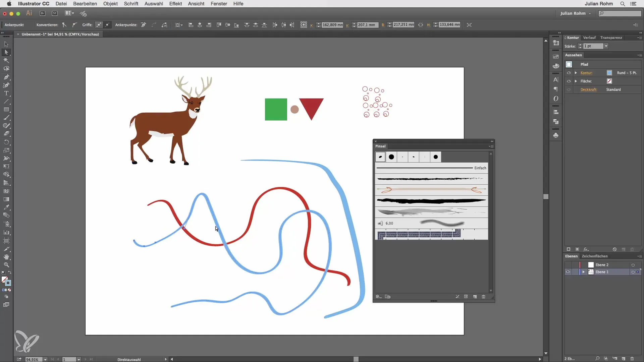Select the Hand tool
This screenshot has width=644, height=362.
[6, 257]
